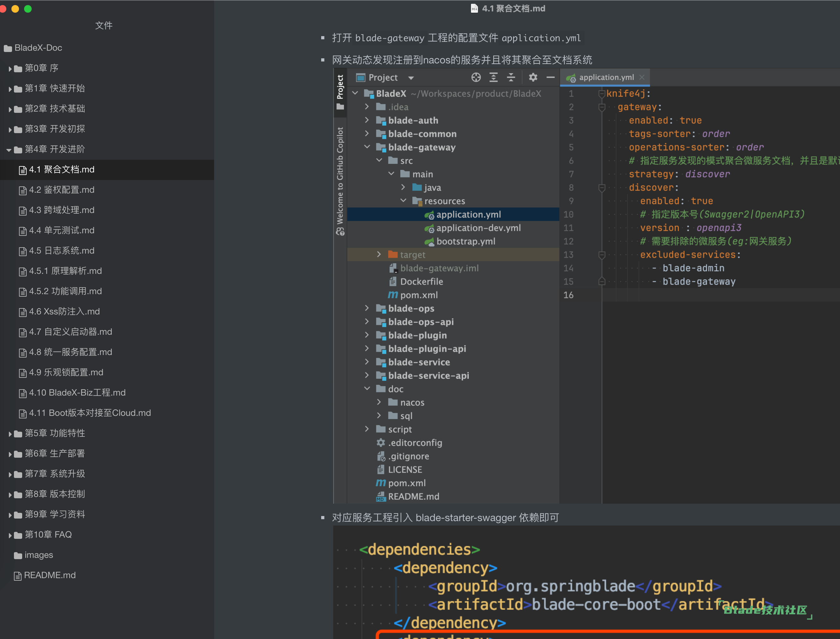Click the 第9章 学习资料 folder icon

pos(18,515)
